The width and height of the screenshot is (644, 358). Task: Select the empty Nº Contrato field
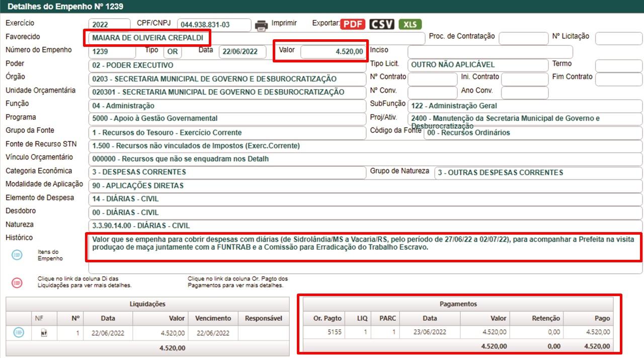[431, 79]
